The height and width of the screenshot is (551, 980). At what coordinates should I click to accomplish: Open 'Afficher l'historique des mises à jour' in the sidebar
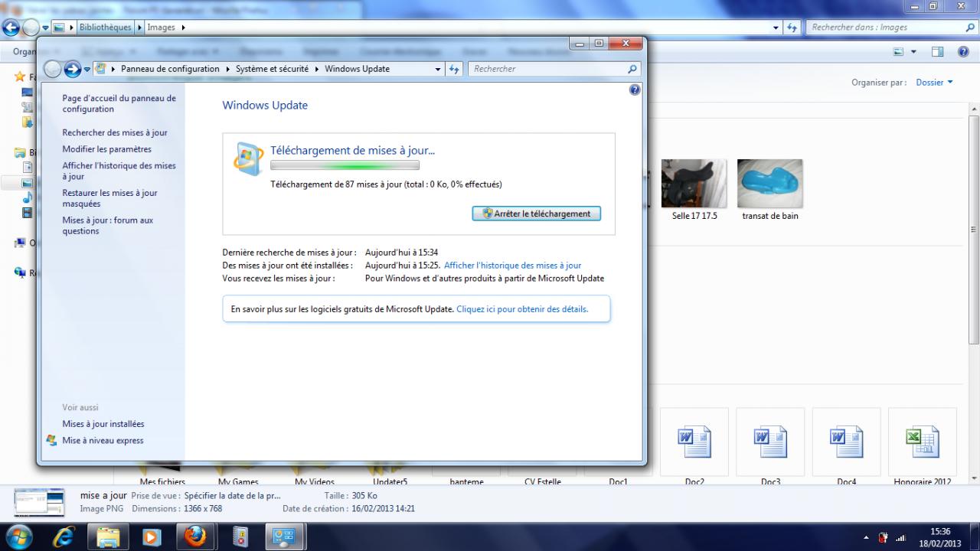pos(119,171)
